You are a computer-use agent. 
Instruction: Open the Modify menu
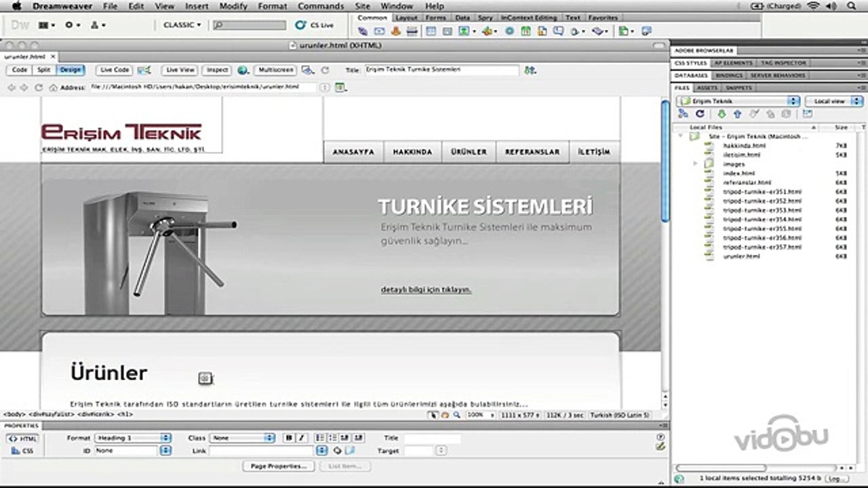coord(233,6)
